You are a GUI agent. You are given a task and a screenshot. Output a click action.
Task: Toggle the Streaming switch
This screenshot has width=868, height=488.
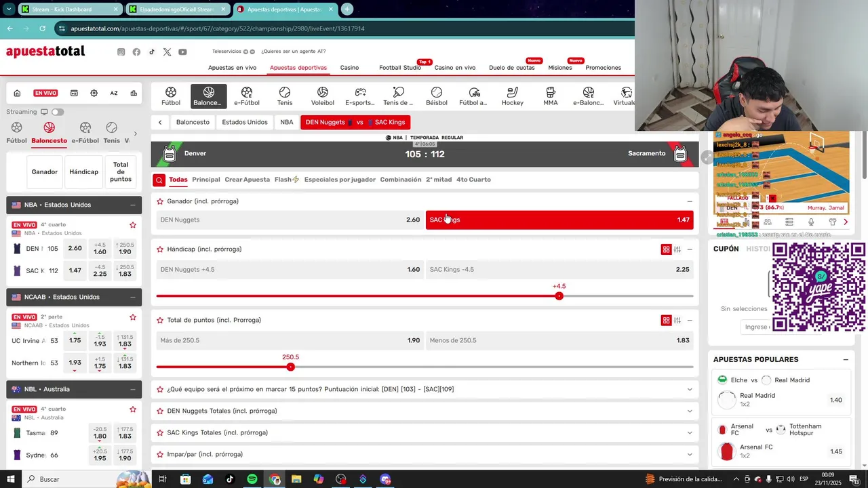(x=58, y=112)
